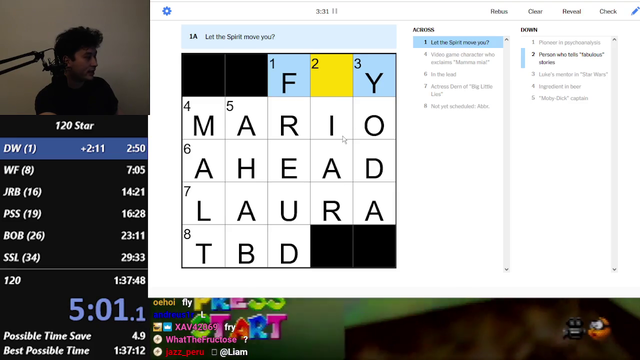
Task: Toggle pencil mode icon
Action: click(635, 11)
